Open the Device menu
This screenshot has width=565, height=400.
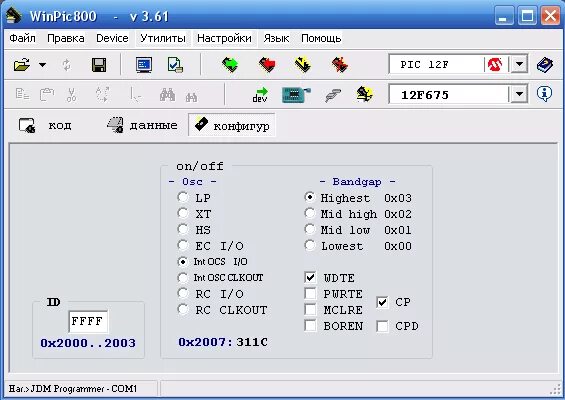112,38
